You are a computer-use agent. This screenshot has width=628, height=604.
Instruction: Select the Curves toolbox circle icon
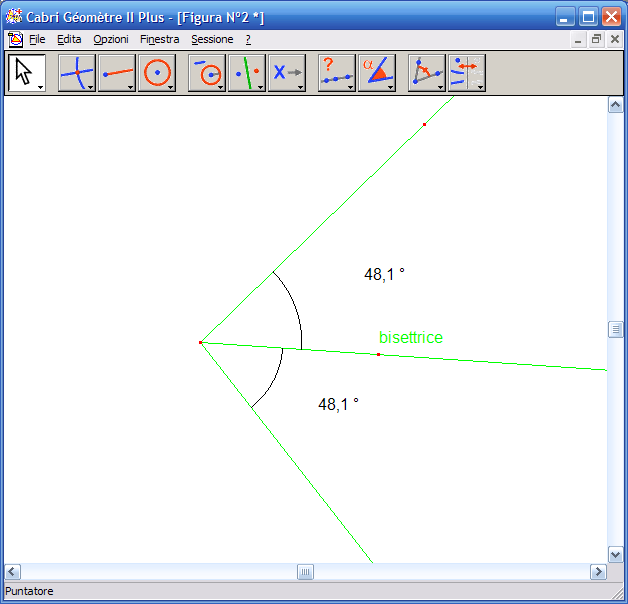point(157,73)
